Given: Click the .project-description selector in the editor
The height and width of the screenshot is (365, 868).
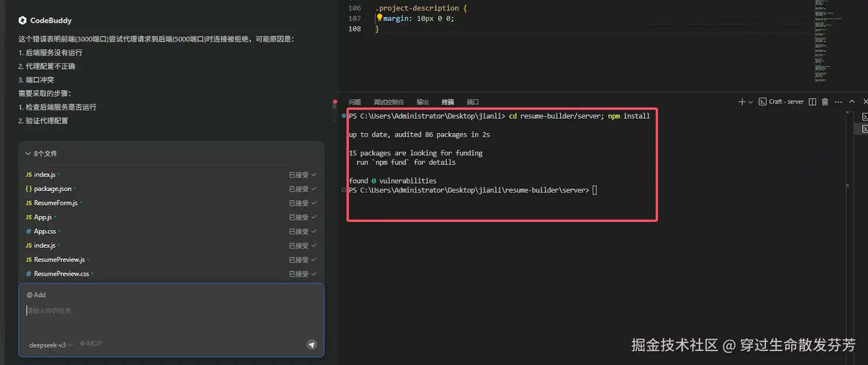Looking at the screenshot, I should point(417,8).
